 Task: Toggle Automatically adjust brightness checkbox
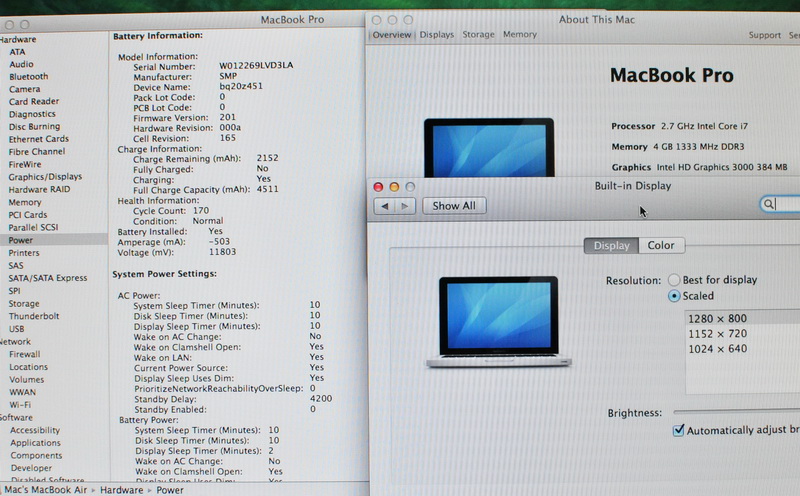[x=679, y=431]
